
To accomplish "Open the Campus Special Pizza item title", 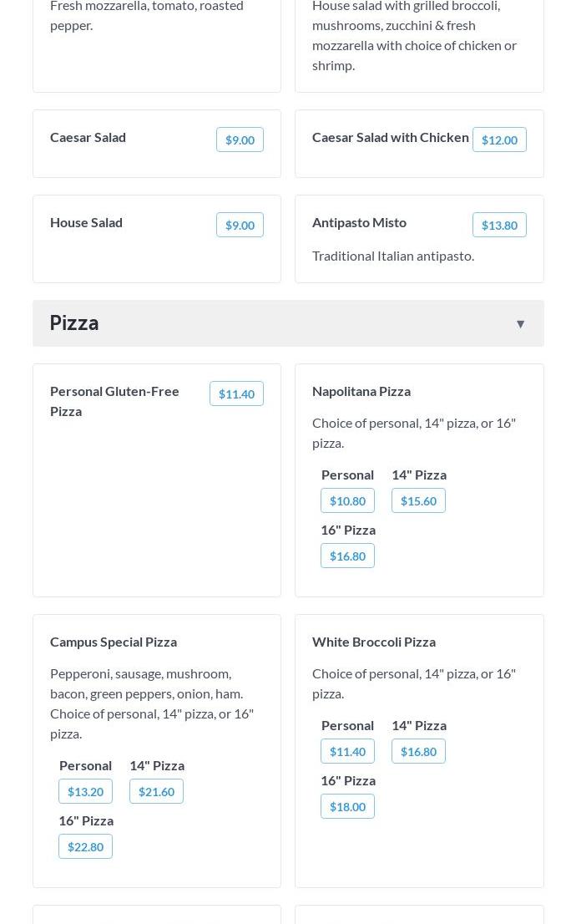I will pyautogui.click(x=114, y=642).
